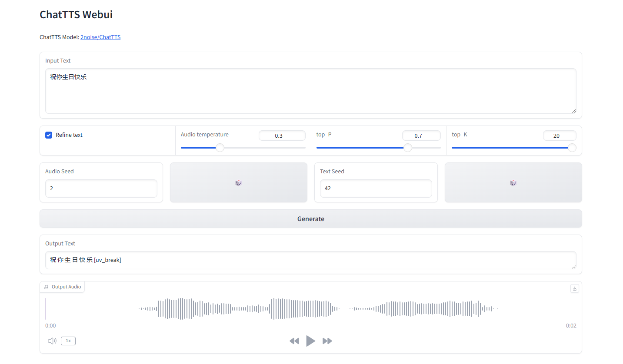
Task: Open the 2noise/ChatTTS model link
Action: pyautogui.click(x=100, y=37)
